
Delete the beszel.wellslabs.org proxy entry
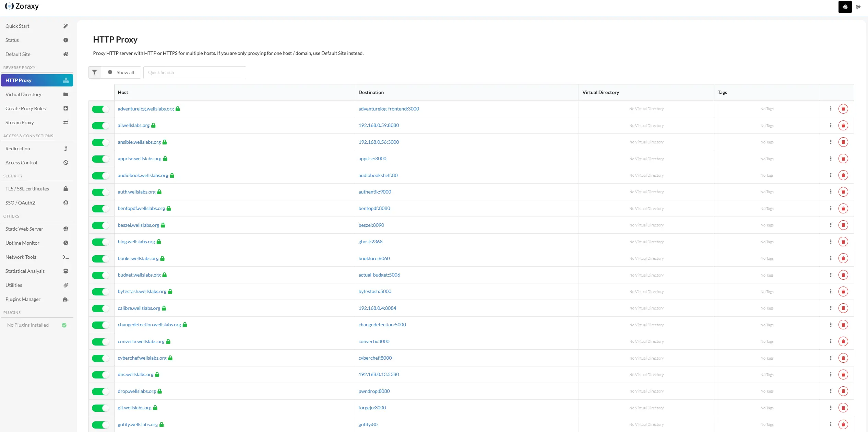(x=843, y=225)
